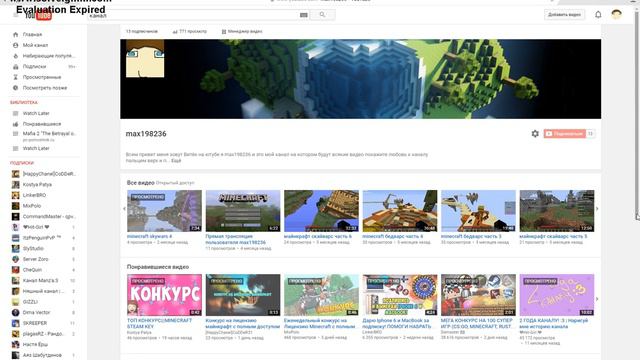Open майнкрафт скайварс часть 5 thumbnail
Screen dimensions: 640x360
coord(557,211)
